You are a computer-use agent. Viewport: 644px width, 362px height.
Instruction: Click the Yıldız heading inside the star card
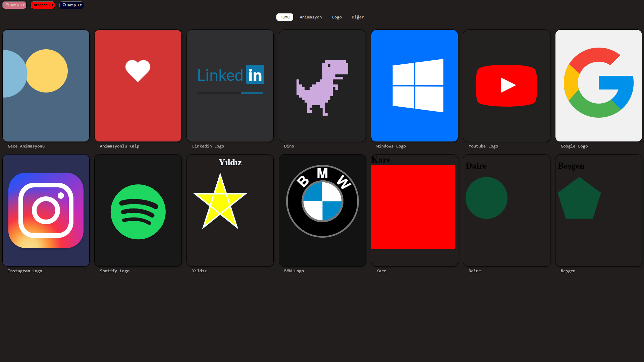click(x=230, y=163)
